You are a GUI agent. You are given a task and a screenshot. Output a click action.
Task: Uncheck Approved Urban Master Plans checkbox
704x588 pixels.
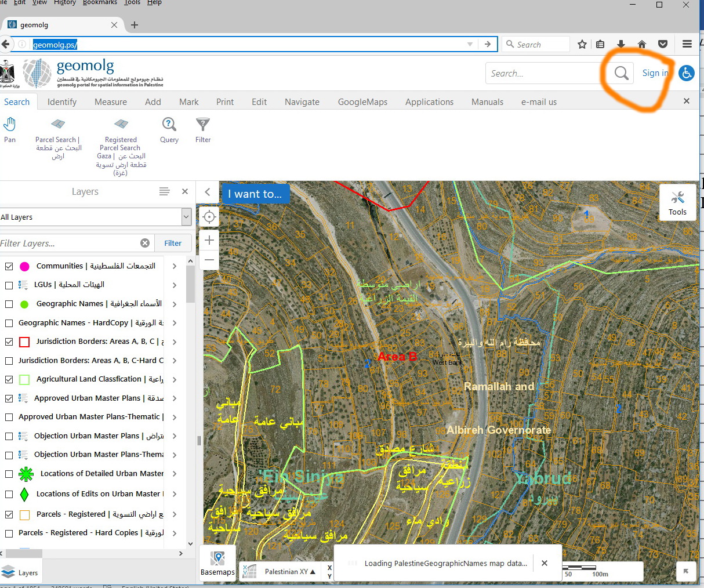(9, 398)
